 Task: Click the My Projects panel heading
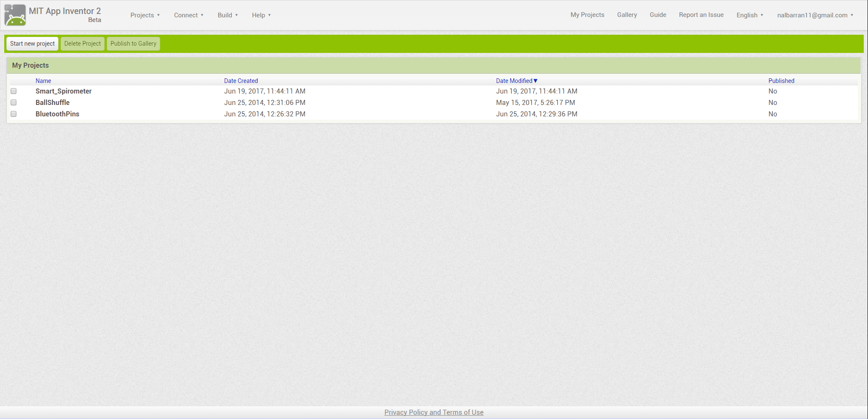[x=31, y=65]
